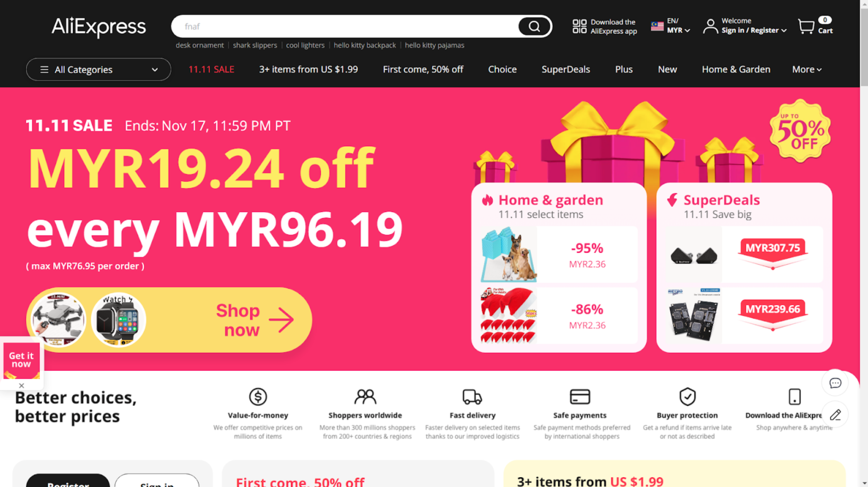
Task: Open the dog pad -95% product thumbnail
Action: [x=509, y=254]
